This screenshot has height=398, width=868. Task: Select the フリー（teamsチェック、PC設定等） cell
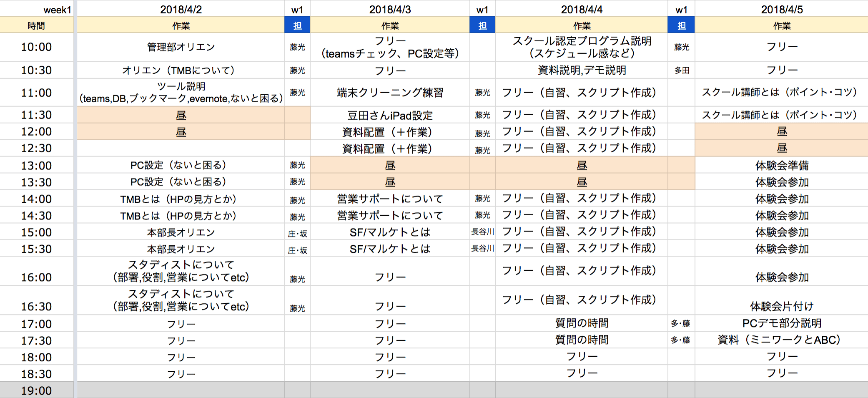pos(390,47)
